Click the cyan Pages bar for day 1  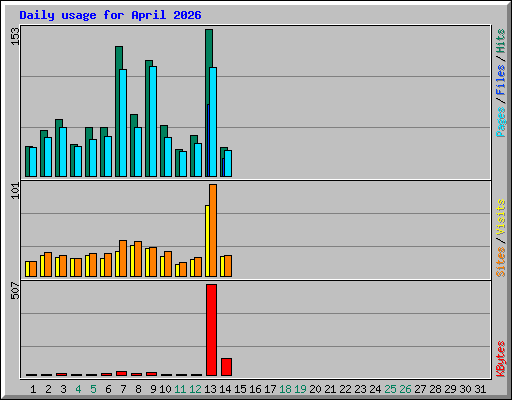33,162
